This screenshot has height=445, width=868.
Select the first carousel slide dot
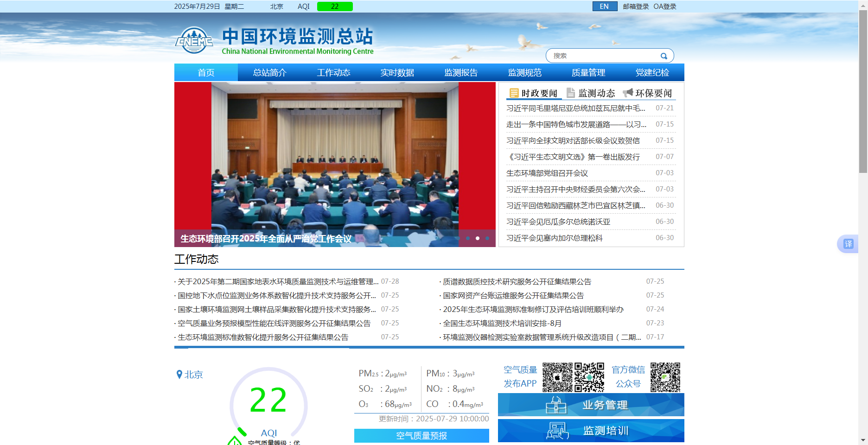tap(468, 238)
